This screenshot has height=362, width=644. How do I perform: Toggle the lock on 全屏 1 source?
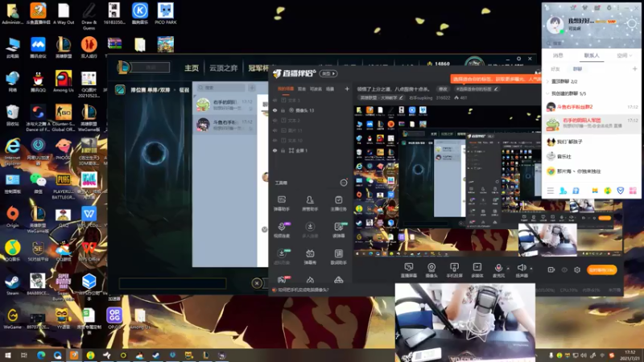(283, 150)
